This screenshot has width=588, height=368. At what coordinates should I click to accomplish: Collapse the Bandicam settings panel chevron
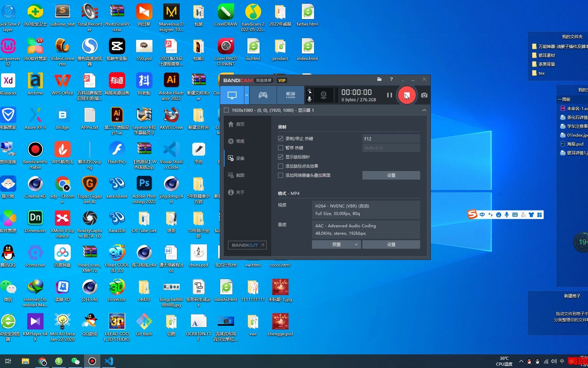[424, 110]
